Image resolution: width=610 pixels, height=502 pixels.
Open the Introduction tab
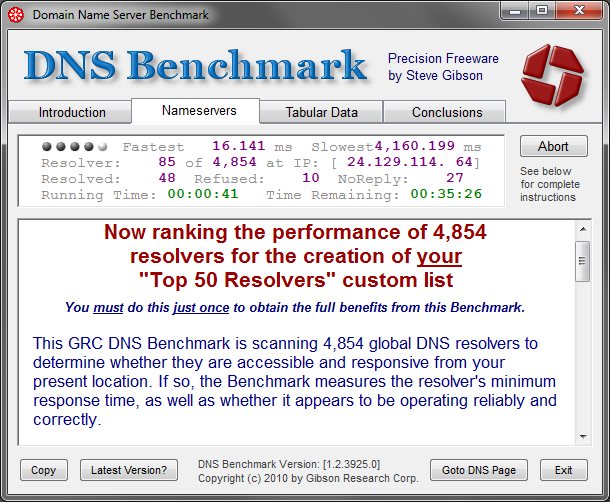pos(70,112)
